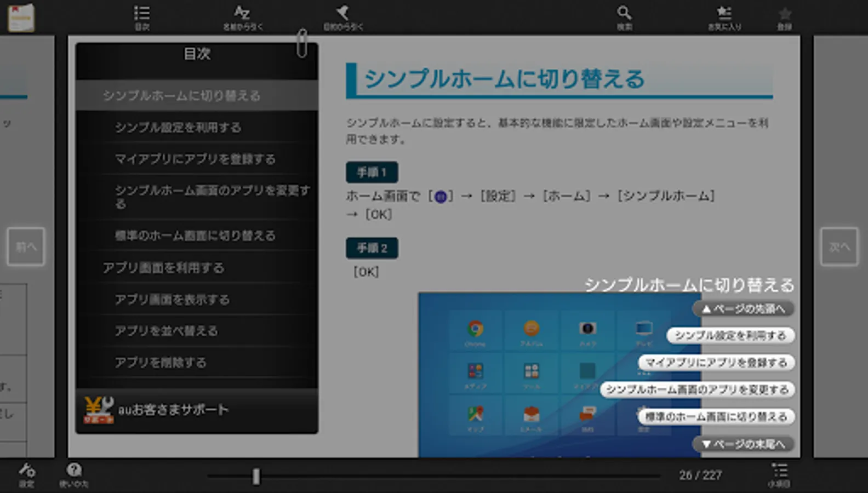This screenshot has height=493, width=868.
Task: Click シンプルホーム画面のアプリを変更する popup link
Action: pyautogui.click(x=698, y=389)
